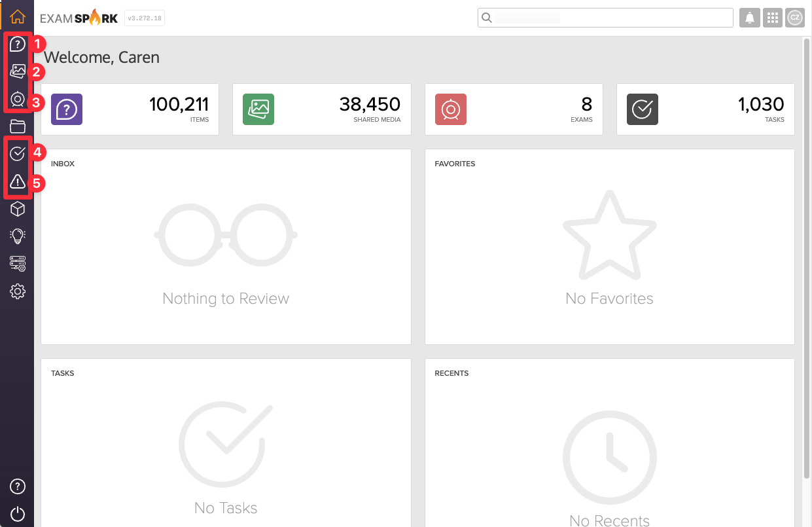Click the green Shared Media card icon
Screen dimensions: 812x527
pyautogui.click(x=258, y=109)
